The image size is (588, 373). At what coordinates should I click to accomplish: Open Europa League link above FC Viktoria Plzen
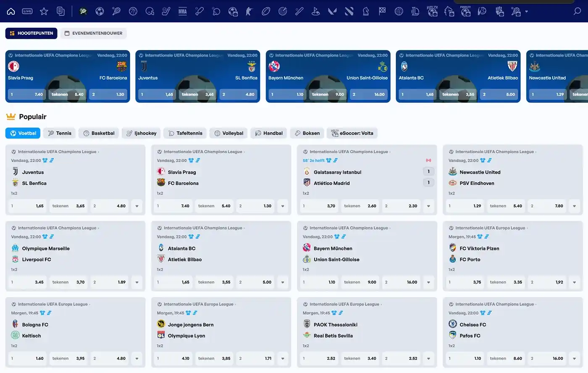click(x=490, y=228)
